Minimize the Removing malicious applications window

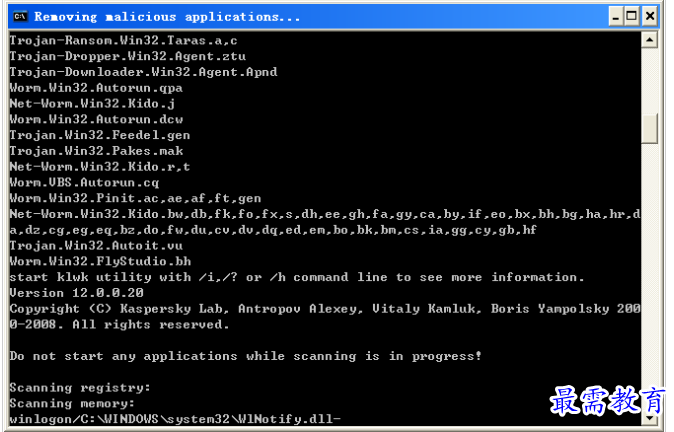pos(616,17)
